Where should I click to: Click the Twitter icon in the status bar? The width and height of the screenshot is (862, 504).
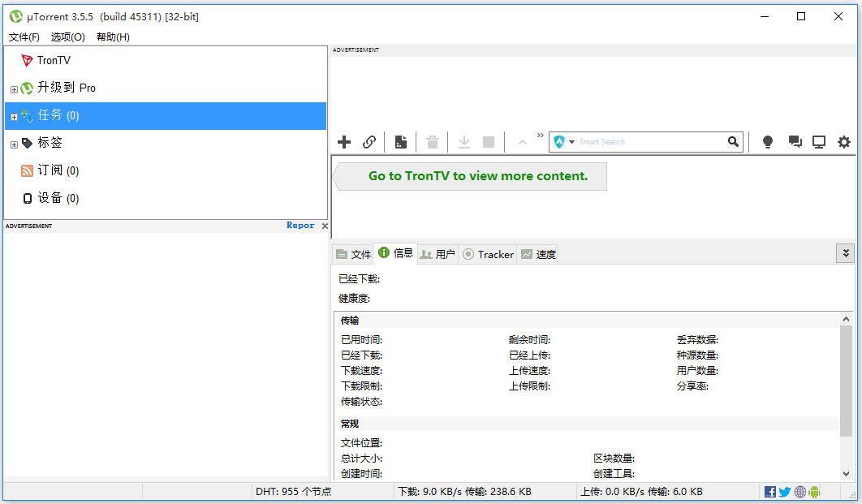click(784, 491)
